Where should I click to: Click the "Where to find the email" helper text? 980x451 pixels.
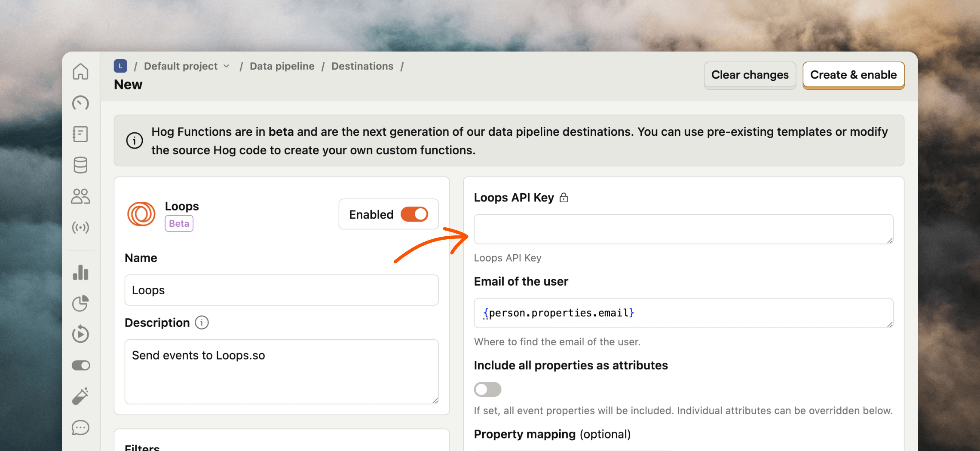(x=557, y=342)
